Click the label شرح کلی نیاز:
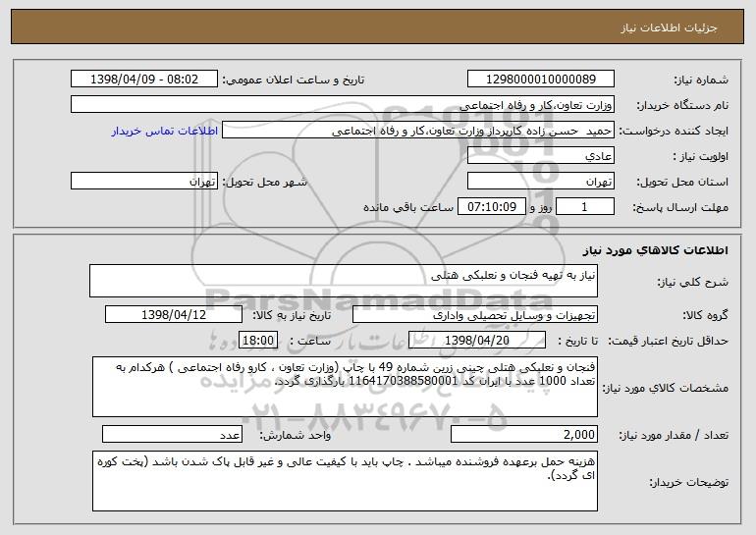 (693, 282)
